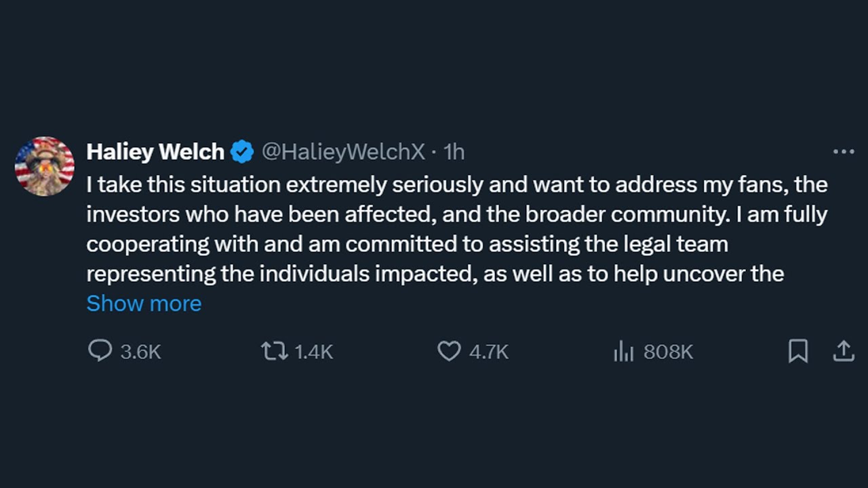The width and height of the screenshot is (868, 488).
Task: Click the 808K views count
Action: (667, 352)
